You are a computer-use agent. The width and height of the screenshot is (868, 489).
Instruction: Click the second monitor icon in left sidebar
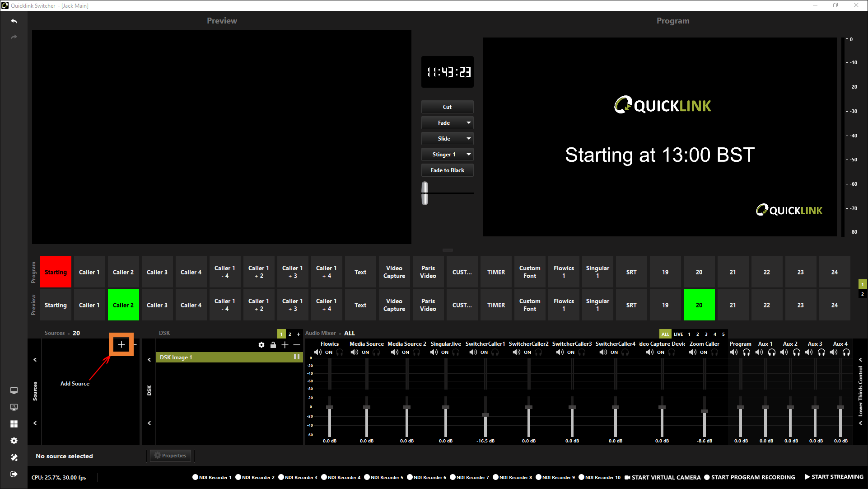(x=14, y=407)
